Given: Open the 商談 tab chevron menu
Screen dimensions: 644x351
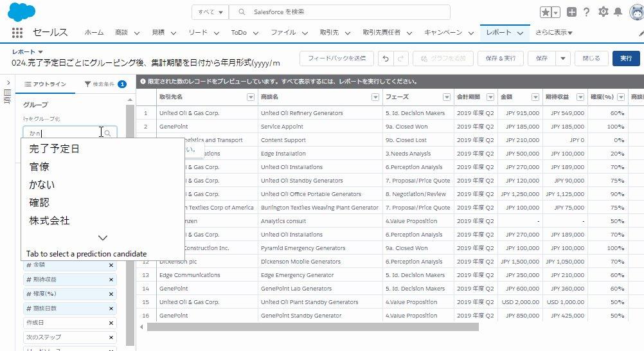Looking at the screenshot, I should [x=137, y=33].
